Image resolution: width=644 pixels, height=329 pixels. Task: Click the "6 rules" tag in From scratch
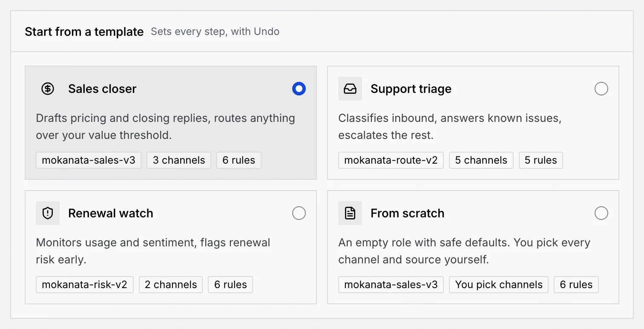(x=576, y=285)
